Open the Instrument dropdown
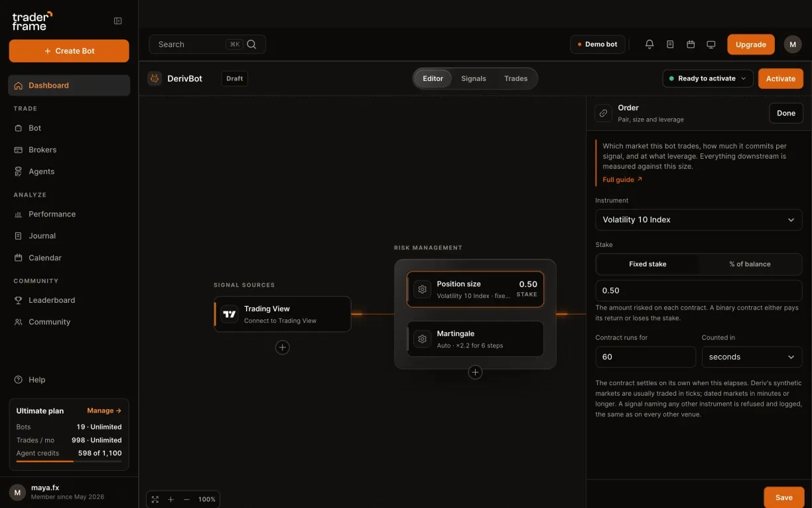The image size is (812, 508). [699, 220]
